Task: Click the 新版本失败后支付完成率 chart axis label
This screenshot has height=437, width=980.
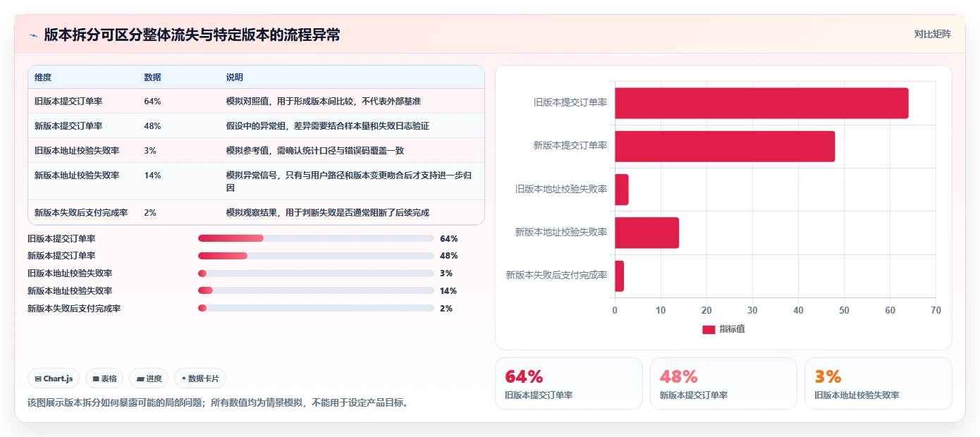Action: (557, 276)
